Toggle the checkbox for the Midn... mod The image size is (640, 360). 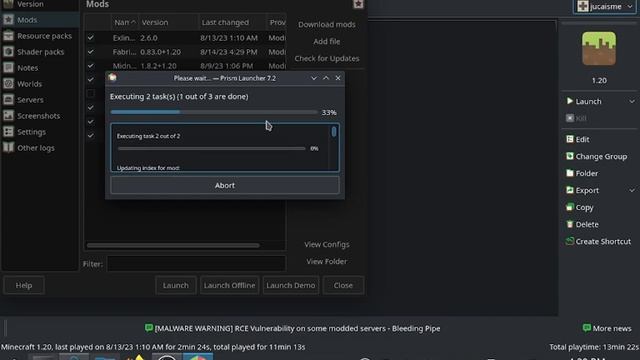[91, 65]
